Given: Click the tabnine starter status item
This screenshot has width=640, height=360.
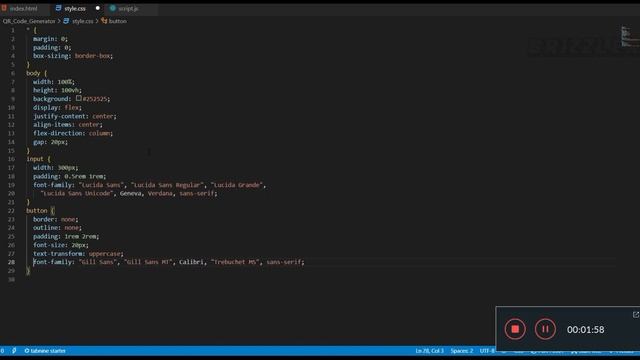Looking at the screenshot, I should [x=45, y=351].
